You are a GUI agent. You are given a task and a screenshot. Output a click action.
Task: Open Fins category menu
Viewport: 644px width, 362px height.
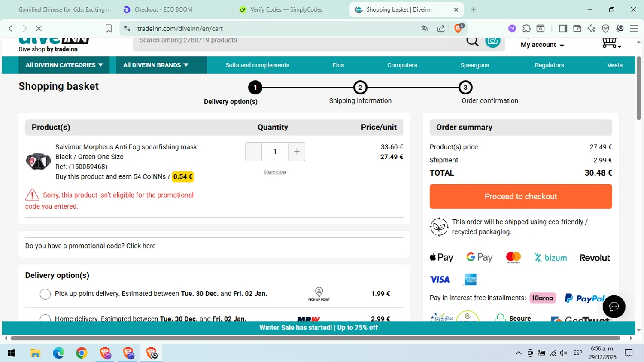[x=338, y=65]
